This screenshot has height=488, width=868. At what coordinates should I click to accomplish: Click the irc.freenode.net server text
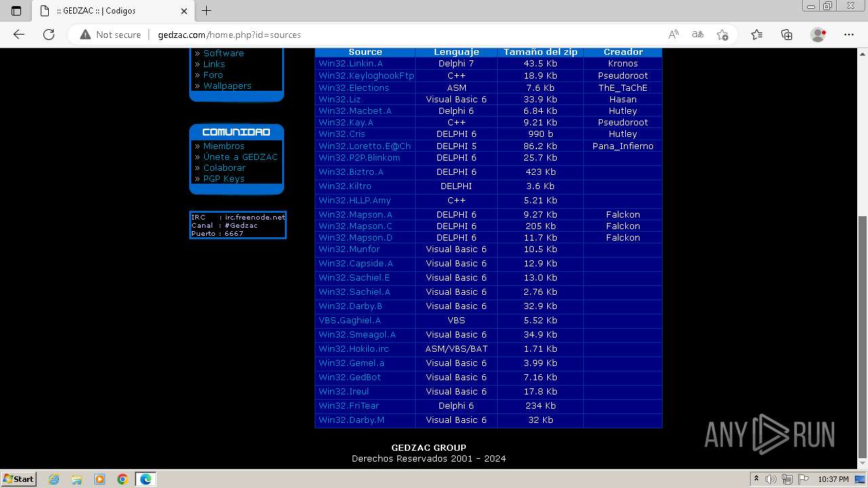point(255,217)
